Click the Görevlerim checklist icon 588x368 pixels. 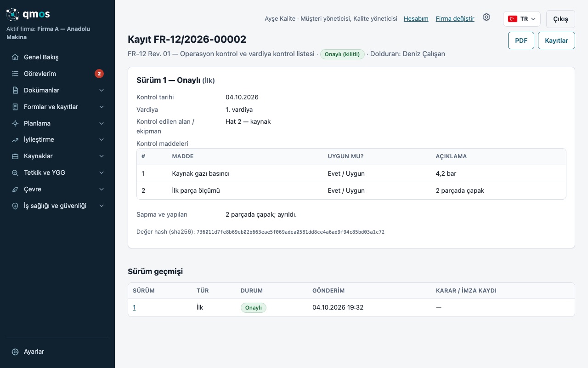coord(15,74)
